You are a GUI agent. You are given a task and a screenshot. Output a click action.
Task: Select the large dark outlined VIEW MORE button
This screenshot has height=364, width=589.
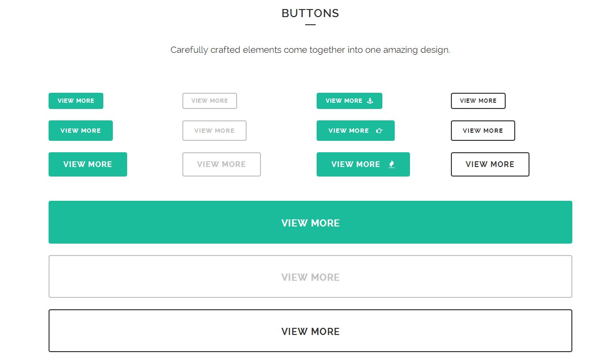click(490, 165)
